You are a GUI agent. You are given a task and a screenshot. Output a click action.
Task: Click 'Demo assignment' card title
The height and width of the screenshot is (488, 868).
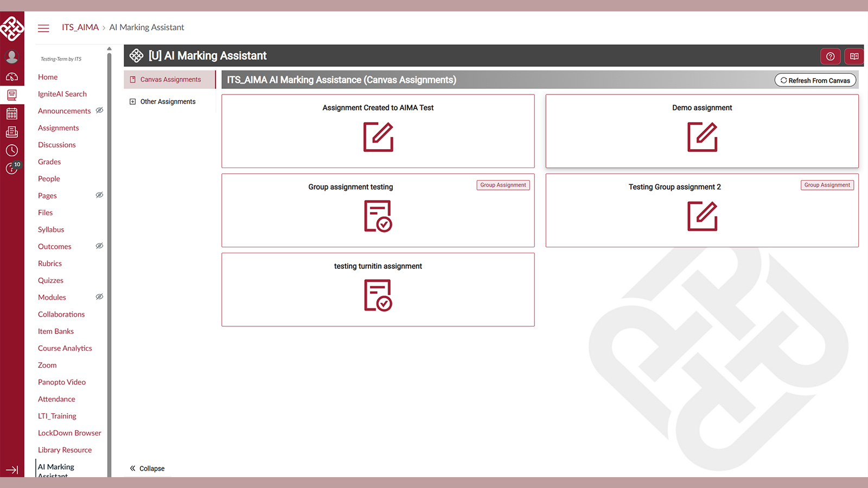pos(702,108)
